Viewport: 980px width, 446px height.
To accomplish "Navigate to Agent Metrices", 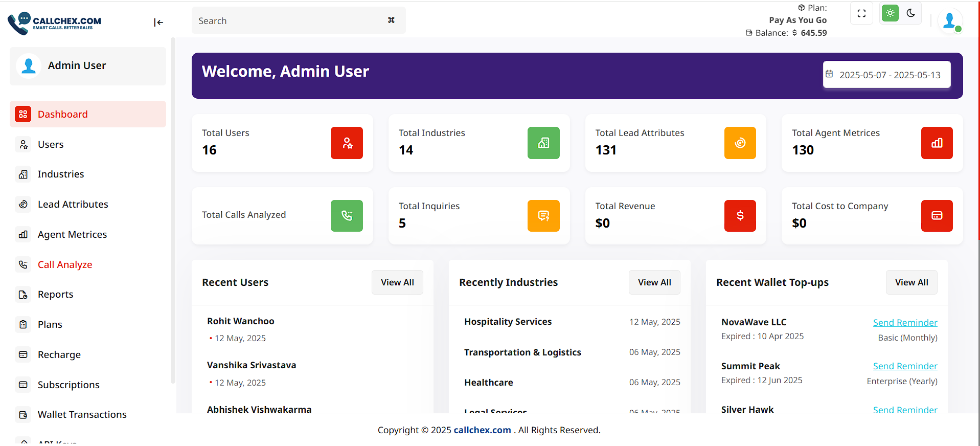I will (x=88, y=234).
